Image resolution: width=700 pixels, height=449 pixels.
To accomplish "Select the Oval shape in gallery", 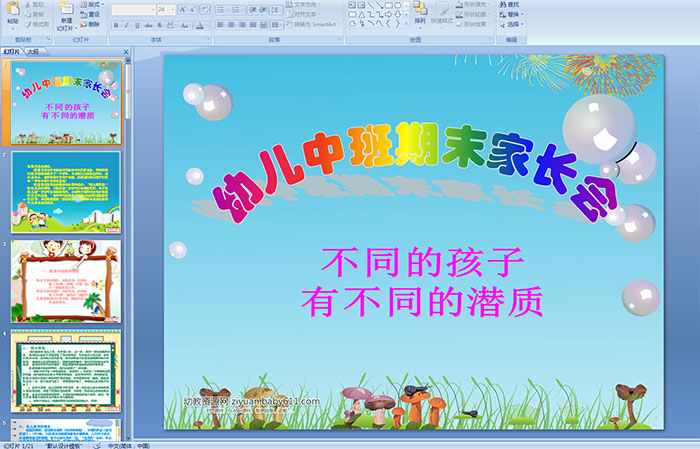I will point(397,5).
